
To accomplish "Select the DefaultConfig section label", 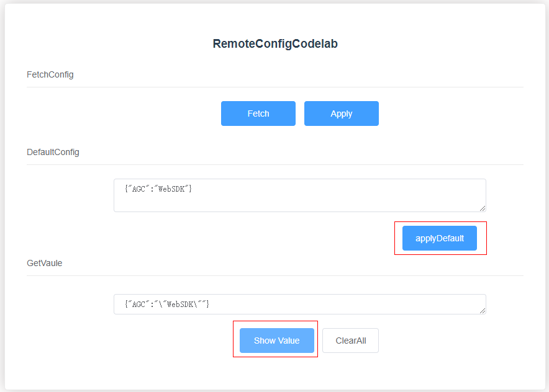I will coord(52,152).
